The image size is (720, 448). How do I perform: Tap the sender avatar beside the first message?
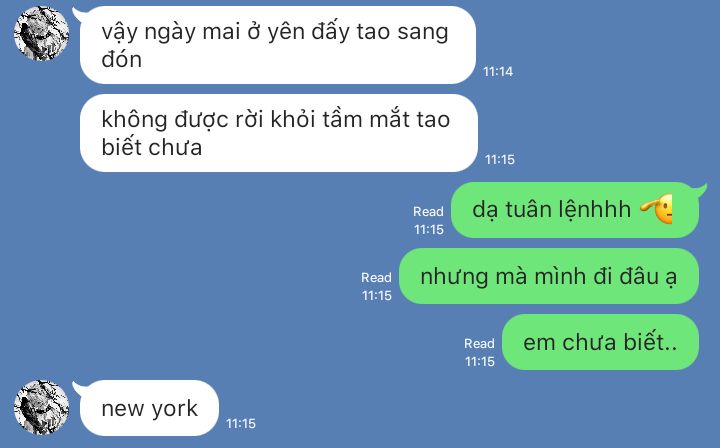[x=41, y=34]
